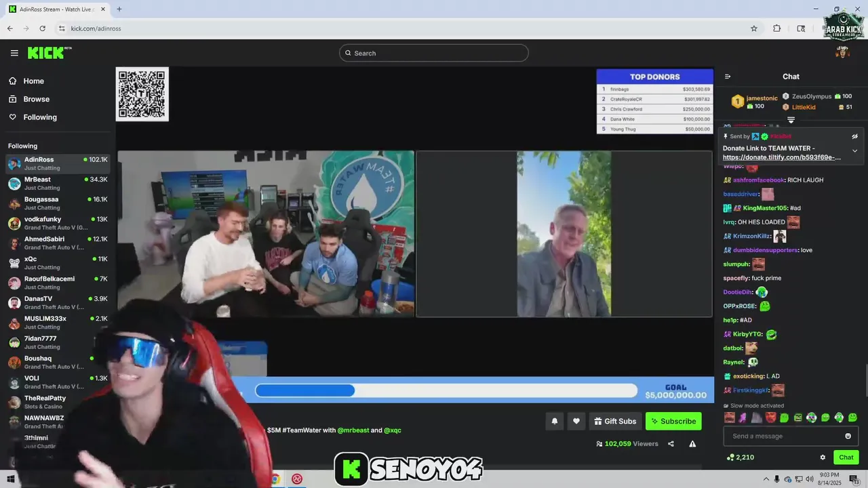This screenshot has width=868, height=488.
Task: Click the green Chat send button
Action: 846,457
